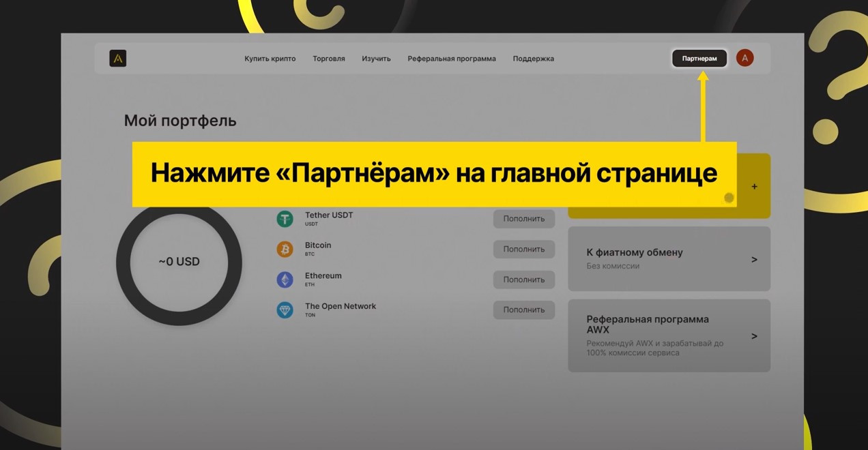Expand the Реферальная программа AWX card arrow
This screenshot has width=868, height=450.
(754, 336)
